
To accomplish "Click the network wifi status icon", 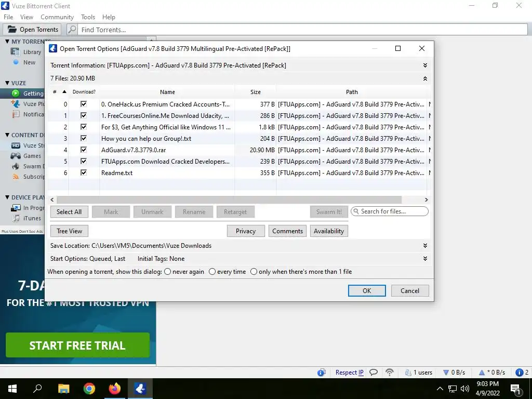I will pos(390,373).
